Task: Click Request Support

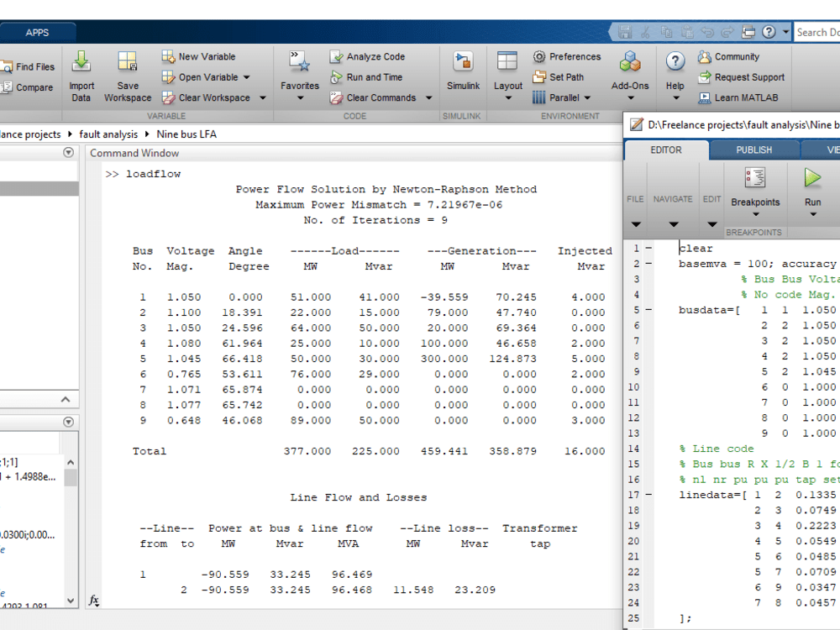Action: [742, 77]
